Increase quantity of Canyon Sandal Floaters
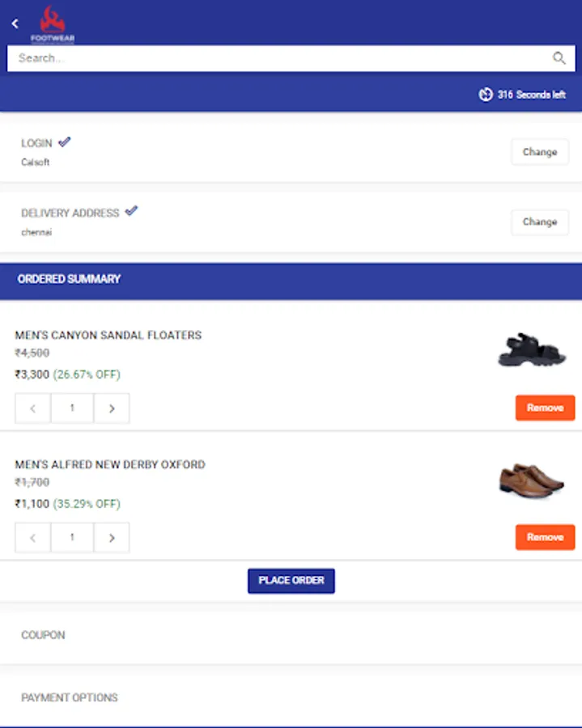The image size is (582, 728). 112,408
